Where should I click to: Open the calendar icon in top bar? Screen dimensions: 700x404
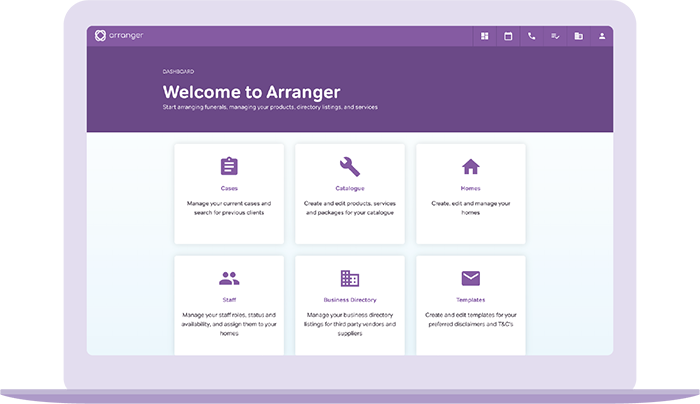[x=508, y=36]
